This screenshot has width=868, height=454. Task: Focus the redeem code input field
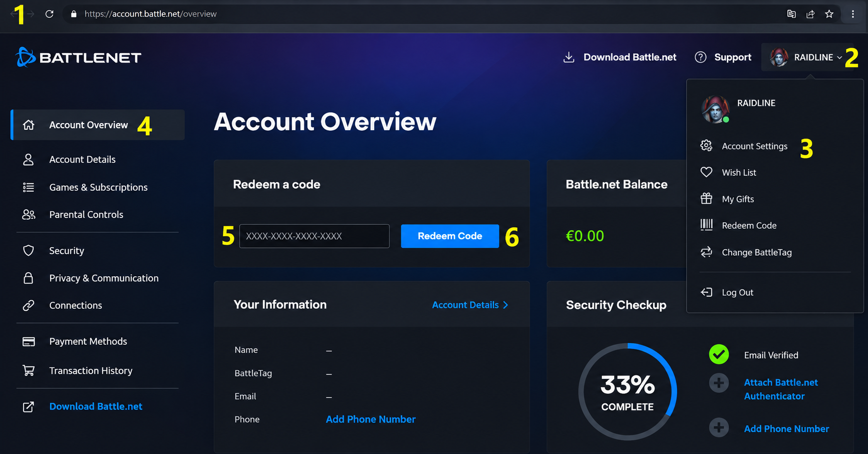coord(315,236)
